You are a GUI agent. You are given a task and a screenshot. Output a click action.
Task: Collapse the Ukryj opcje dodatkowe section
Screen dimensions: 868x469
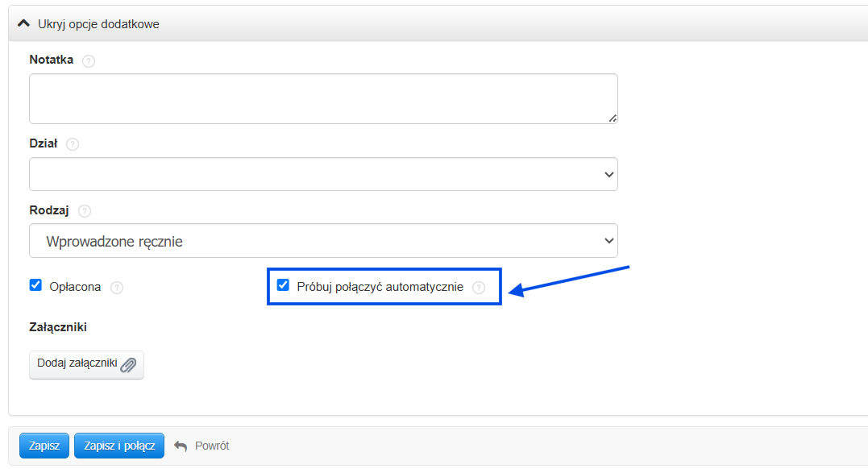[98, 24]
